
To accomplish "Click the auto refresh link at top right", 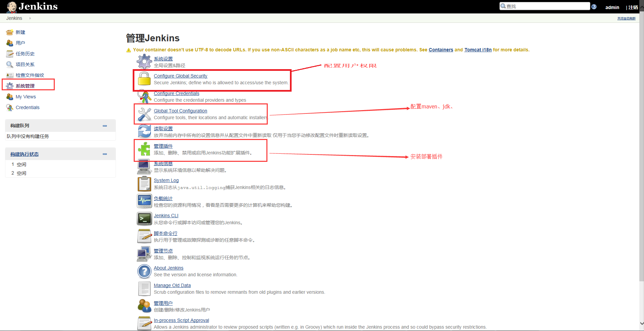I will tap(626, 18).
